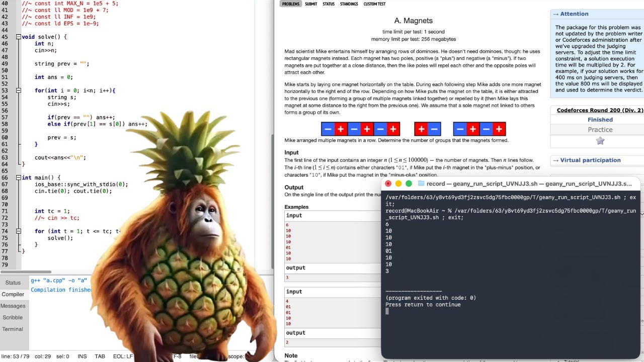
Task: Open the STATUS tab on Codeforces
Action: click(329, 4)
